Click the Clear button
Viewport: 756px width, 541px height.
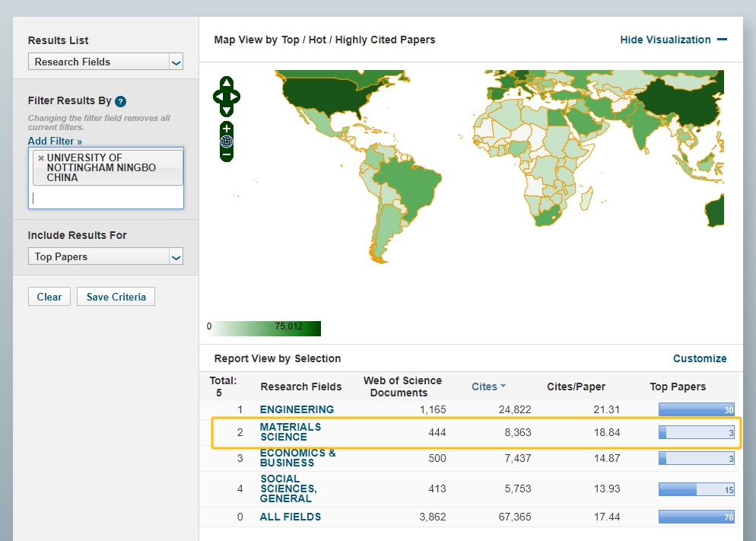pyautogui.click(x=49, y=297)
